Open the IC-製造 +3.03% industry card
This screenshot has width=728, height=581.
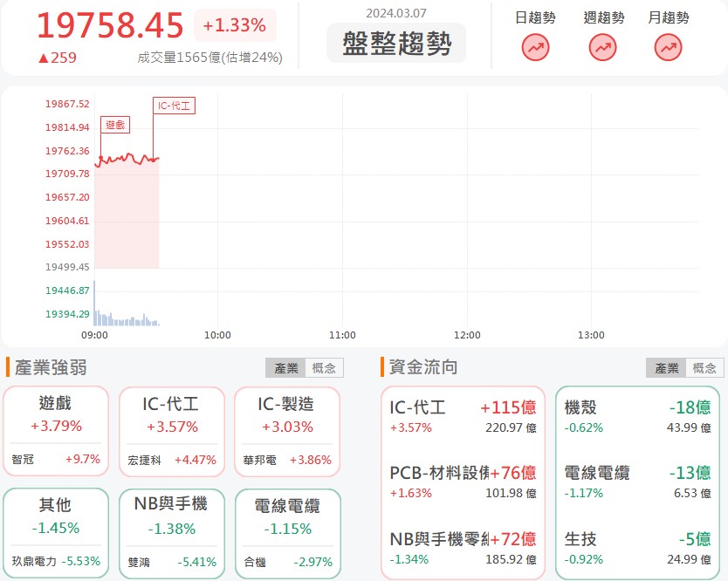(287, 432)
